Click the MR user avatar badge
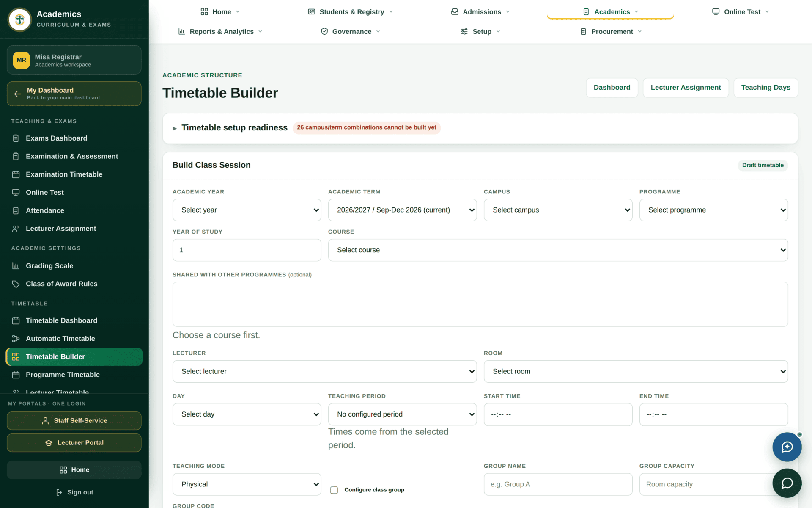Viewport: 812px width, 508px height. [21, 60]
